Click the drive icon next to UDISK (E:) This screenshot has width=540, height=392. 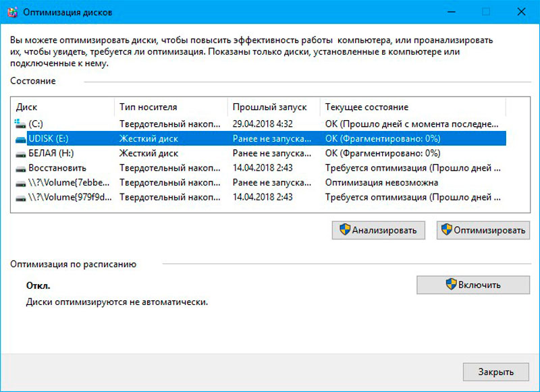20,138
